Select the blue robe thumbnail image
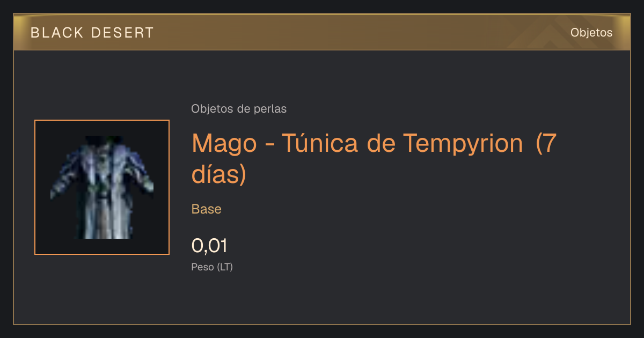 (102, 187)
